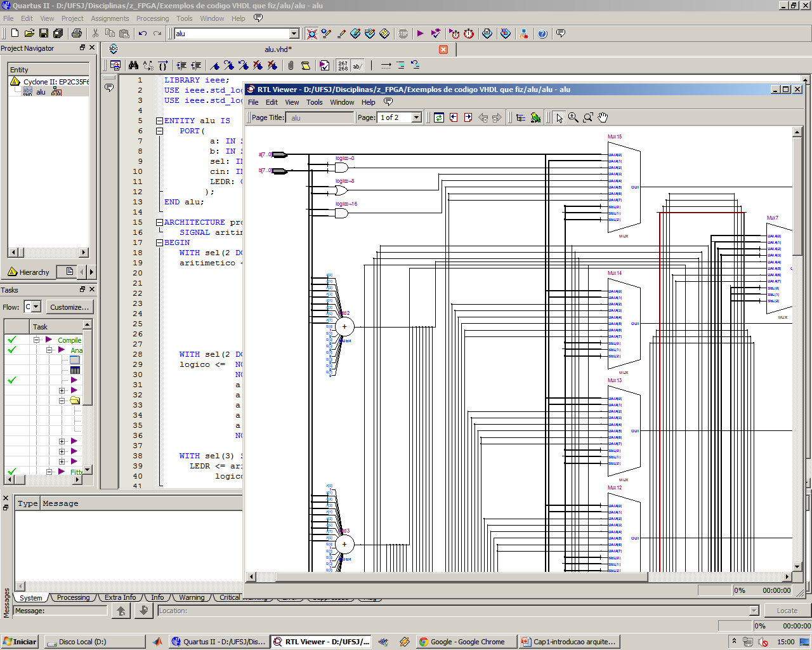812x650 pixels.
Task: Click the Start Compilation play icon
Action: [420, 34]
